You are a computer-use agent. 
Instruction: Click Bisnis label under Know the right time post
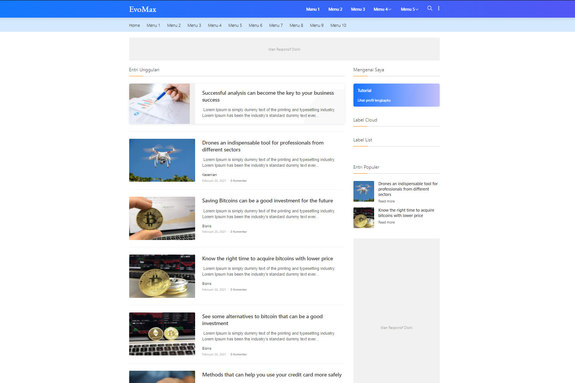[206, 284]
